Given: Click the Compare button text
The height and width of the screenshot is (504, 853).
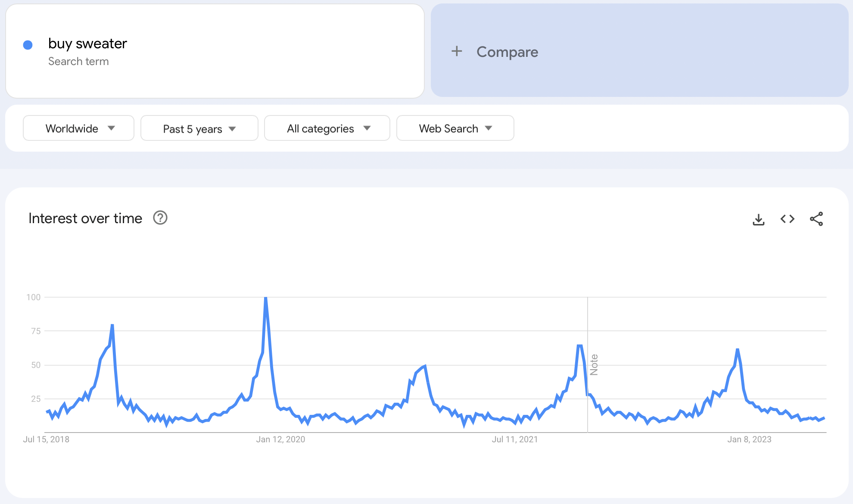Looking at the screenshot, I should 507,52.
